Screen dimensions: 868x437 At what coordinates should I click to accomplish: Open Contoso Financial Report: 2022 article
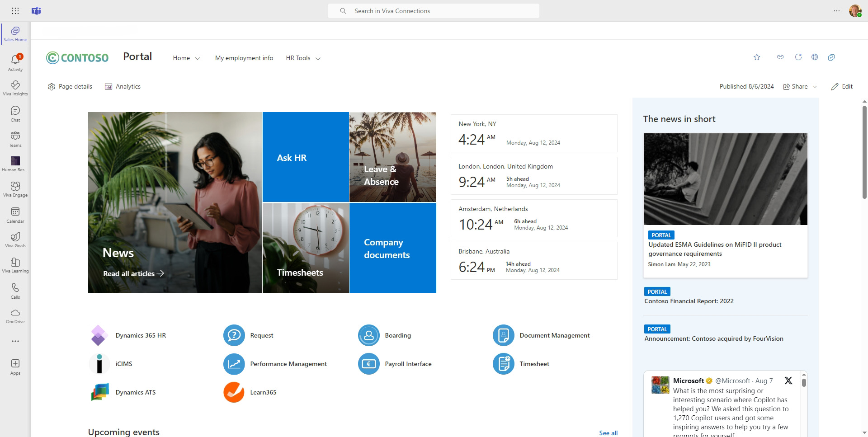coord(689,301)
